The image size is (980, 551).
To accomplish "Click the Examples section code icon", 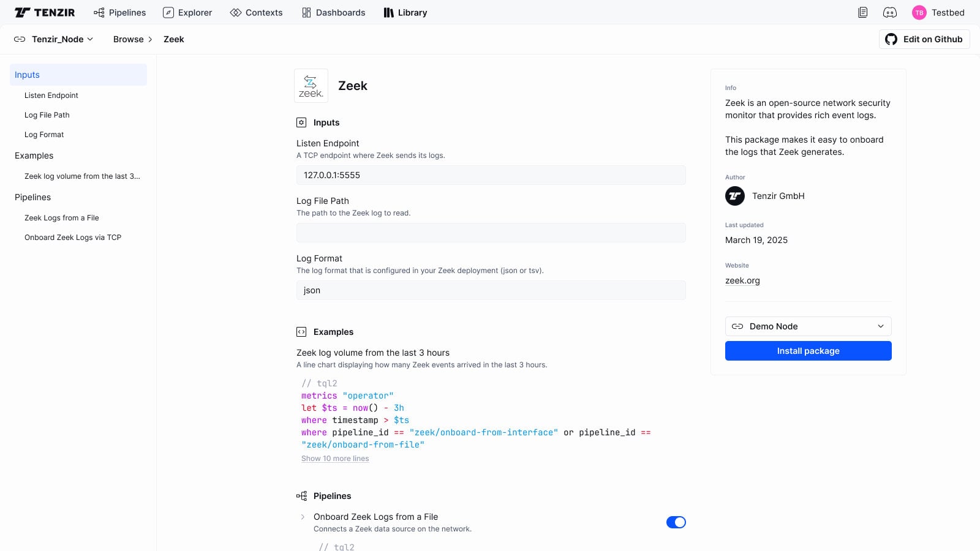I will point(301,332).
